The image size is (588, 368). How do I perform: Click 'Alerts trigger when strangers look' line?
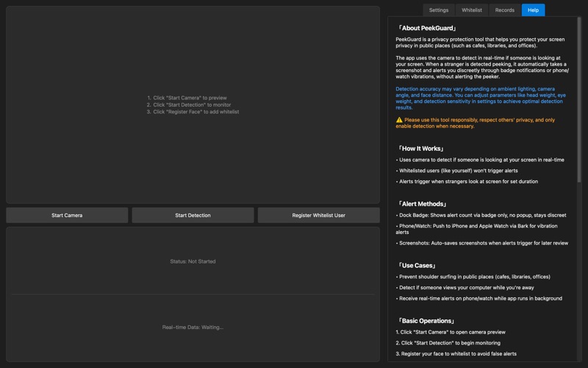[x=467, y=181]
